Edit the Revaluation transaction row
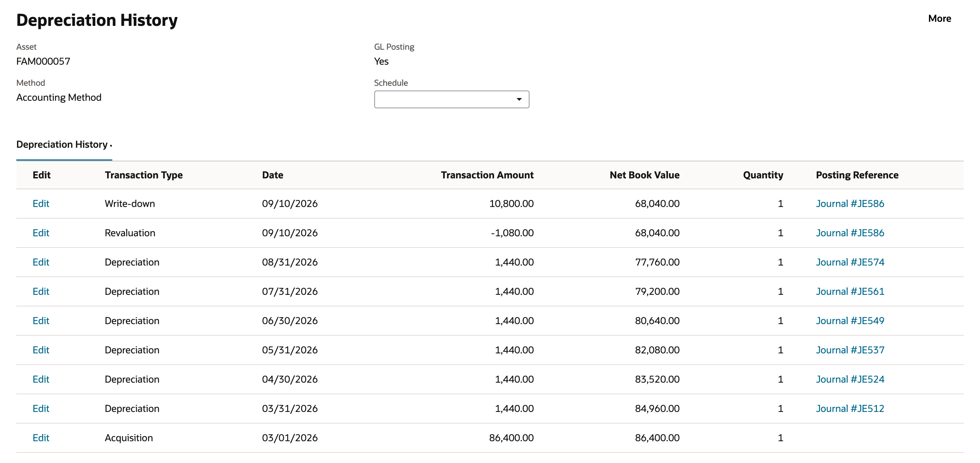Viewport: 980px width, 463px height. click(x=41, y=233)
